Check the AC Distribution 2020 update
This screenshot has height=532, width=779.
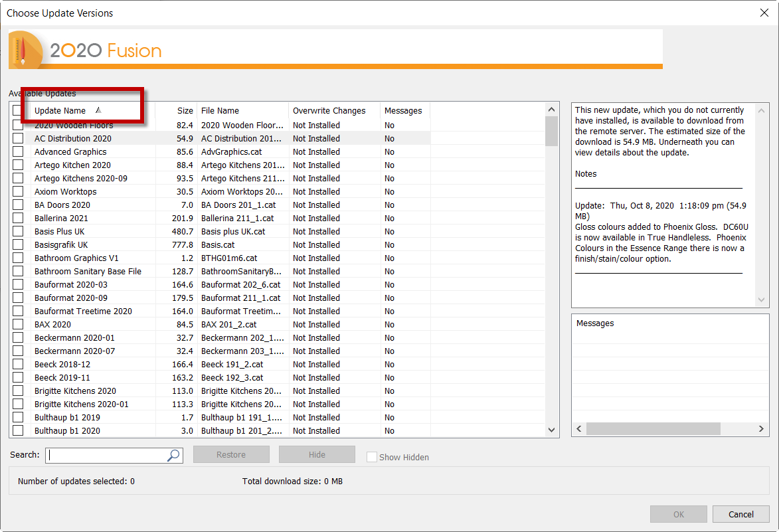click(x=18, y=138)
